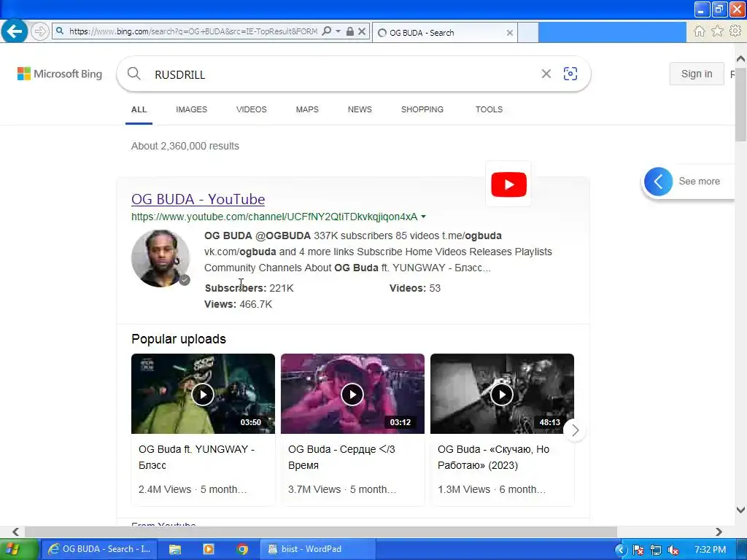Expand the dropdown arrow beside the YouTube URL

(423, 217)
